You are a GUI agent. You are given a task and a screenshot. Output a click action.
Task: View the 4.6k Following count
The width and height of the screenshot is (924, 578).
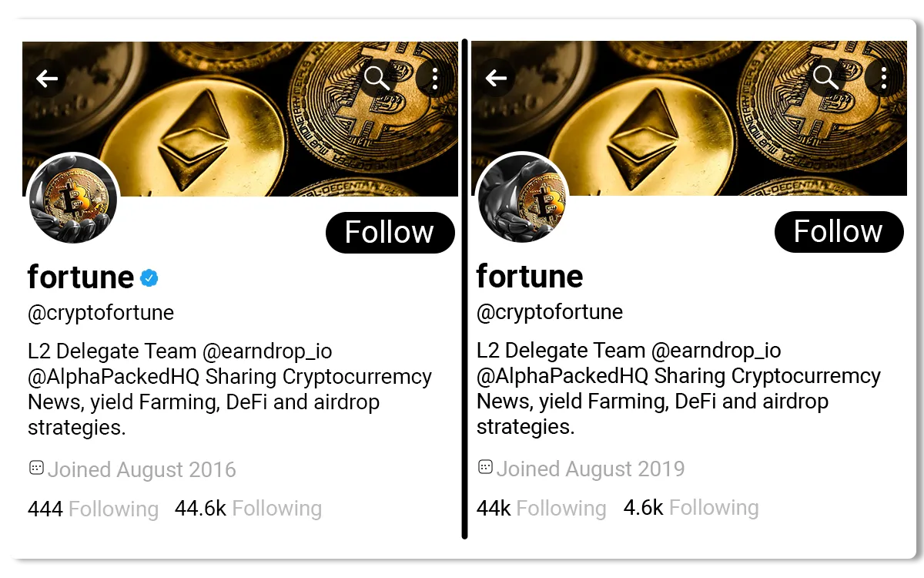coord(691,507)
